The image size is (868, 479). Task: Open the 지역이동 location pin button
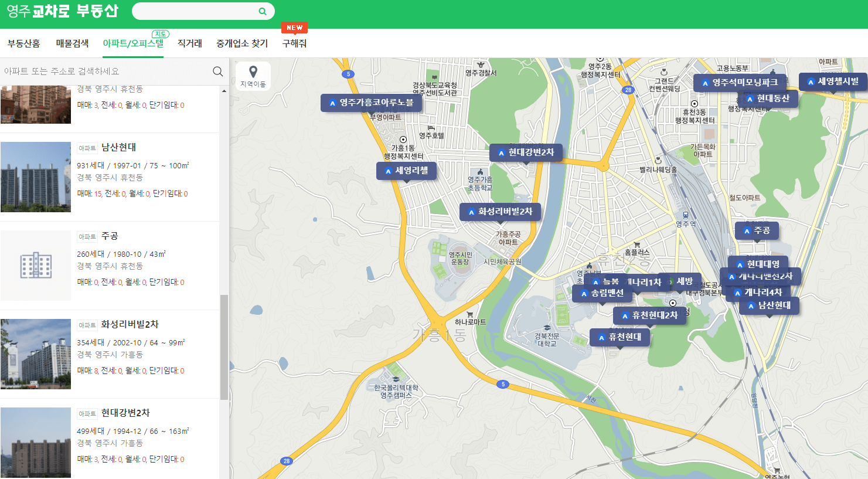(x=253, y=76)
